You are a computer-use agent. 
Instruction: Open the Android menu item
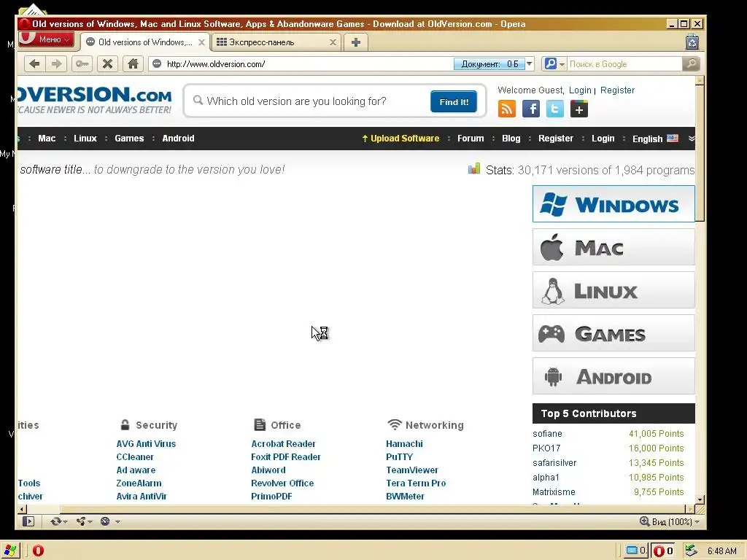[178, 139]
